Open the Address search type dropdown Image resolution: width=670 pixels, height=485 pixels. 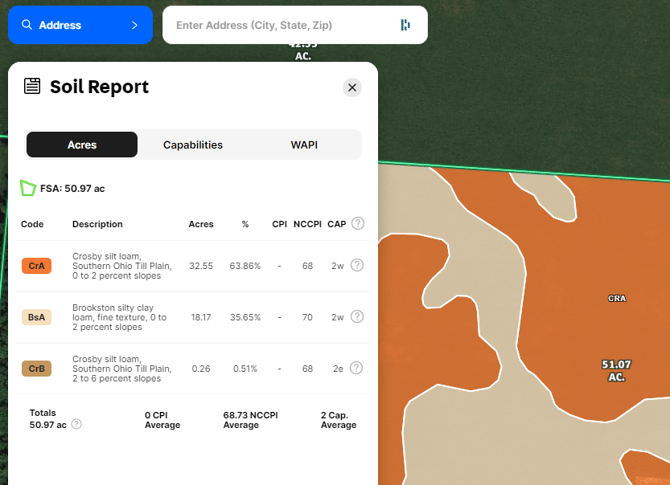tap(80, 25)
